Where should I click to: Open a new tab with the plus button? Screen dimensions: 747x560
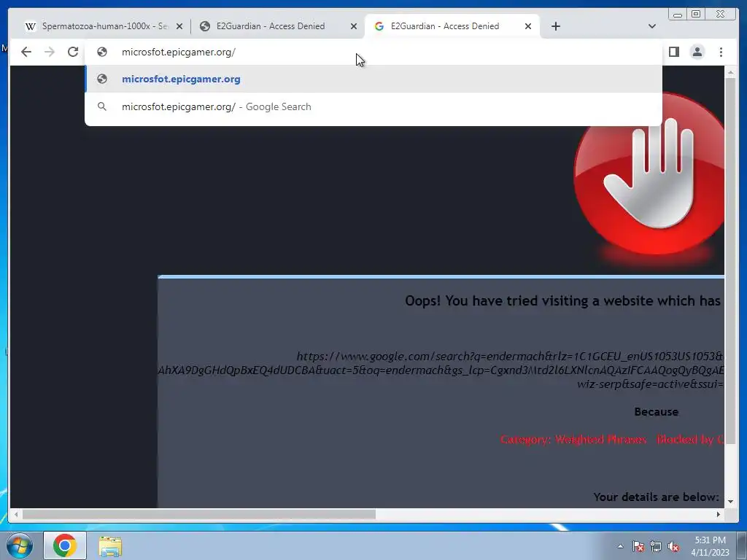(555, 26)
